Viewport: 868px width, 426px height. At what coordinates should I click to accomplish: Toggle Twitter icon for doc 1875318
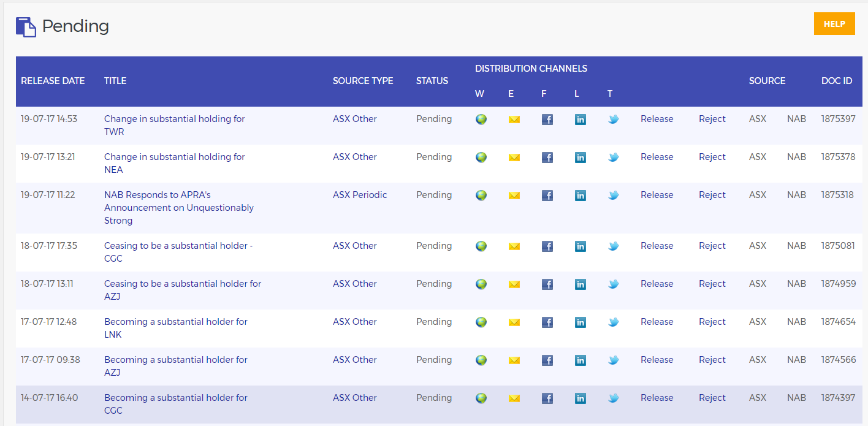614,196
